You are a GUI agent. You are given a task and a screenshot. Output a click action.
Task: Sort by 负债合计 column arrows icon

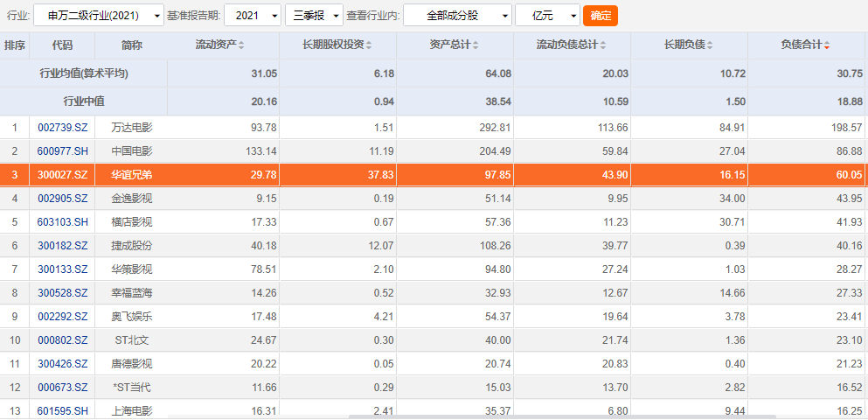[x=827, y=46]
